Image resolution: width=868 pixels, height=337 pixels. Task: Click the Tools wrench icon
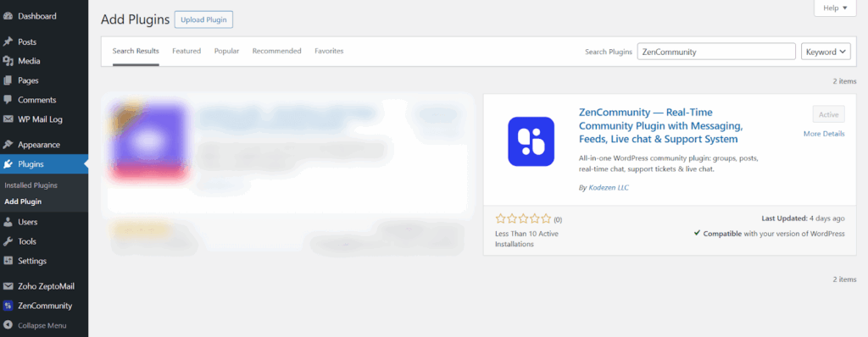[x=8, y=242]
